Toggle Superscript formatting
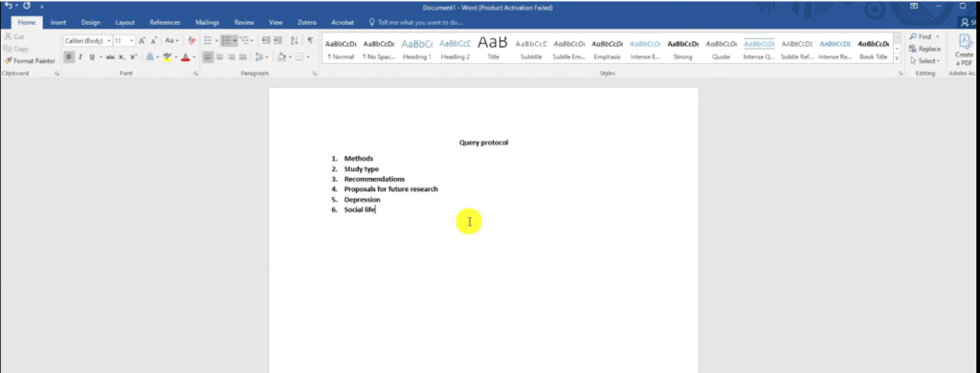Screen dimensions: 980x373 (x=133, y=56)
